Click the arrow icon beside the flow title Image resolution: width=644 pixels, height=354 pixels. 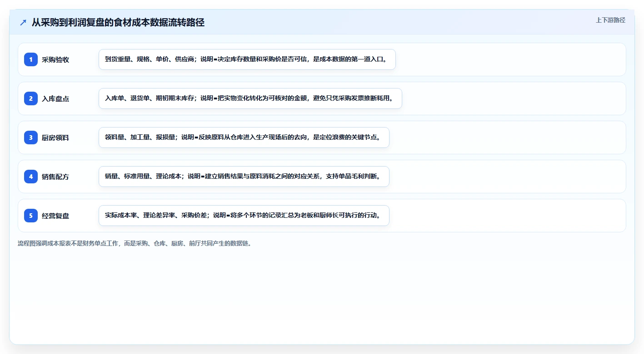23,23
